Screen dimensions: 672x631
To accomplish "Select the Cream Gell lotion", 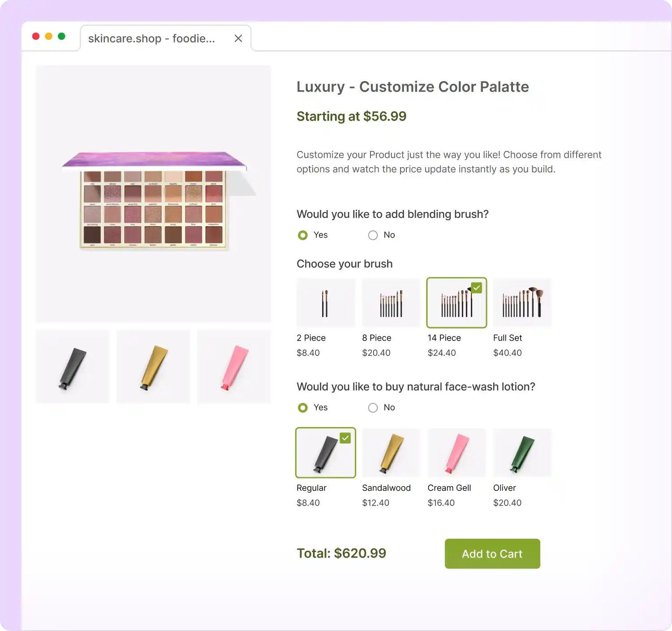I will 456,452.
